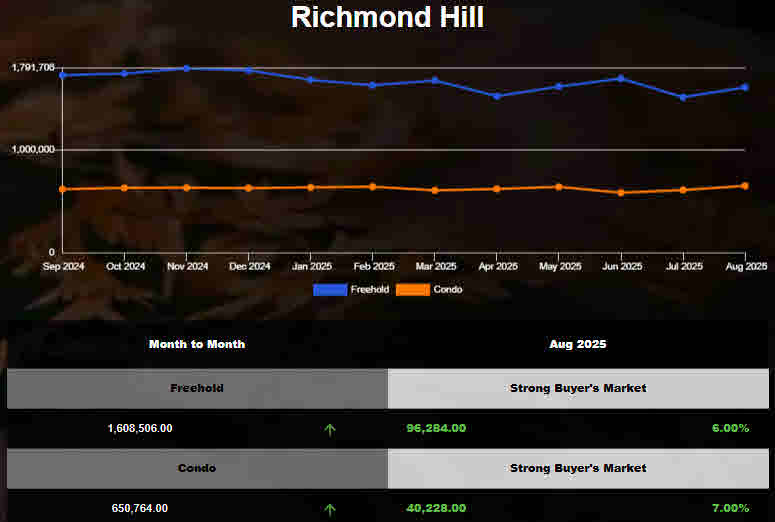The height and width of the screenshot is (522, 775).
Task: Select the Month to Month header
Action: (197, 344)
